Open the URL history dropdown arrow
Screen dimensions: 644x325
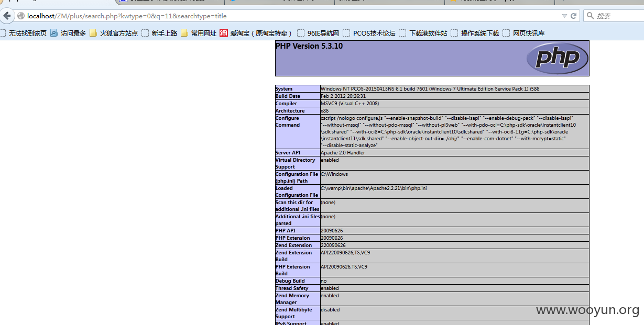coord(564,16)
